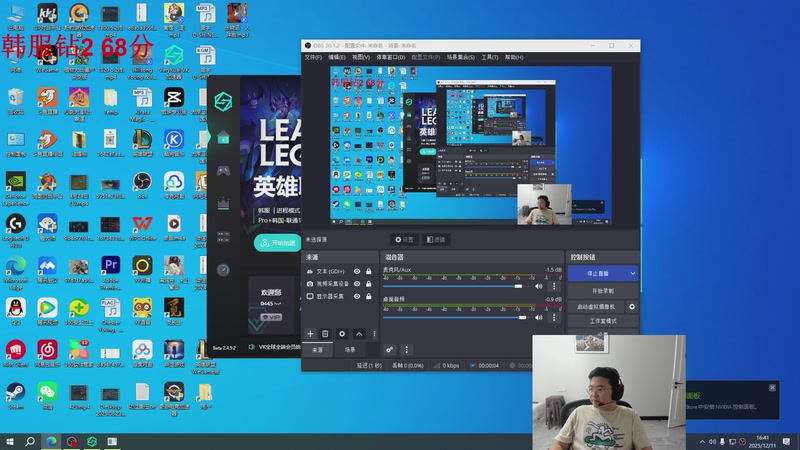Screen dimensions: 800x450
Task: Click the 开始加速 button in VK accelerator
Action: (x=278, y=243)
